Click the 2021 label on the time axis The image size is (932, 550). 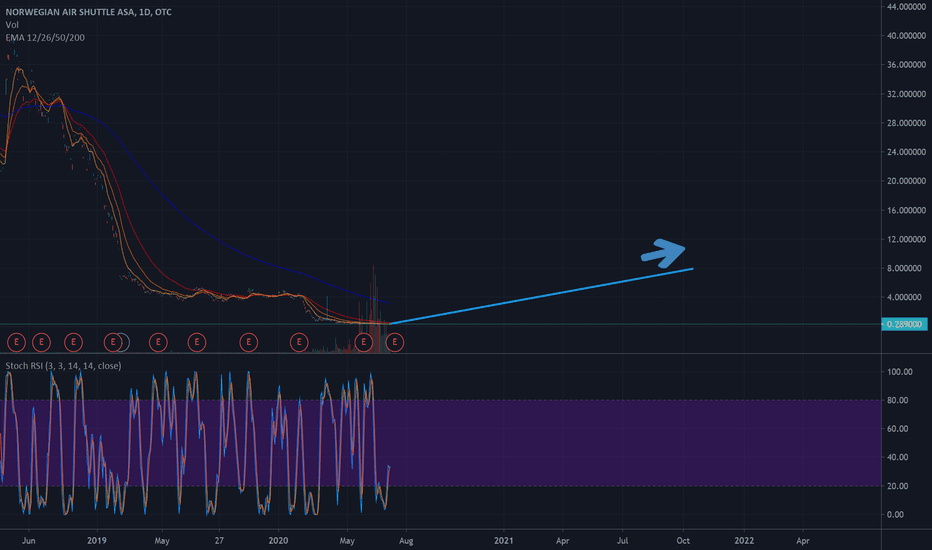(503, 540)
